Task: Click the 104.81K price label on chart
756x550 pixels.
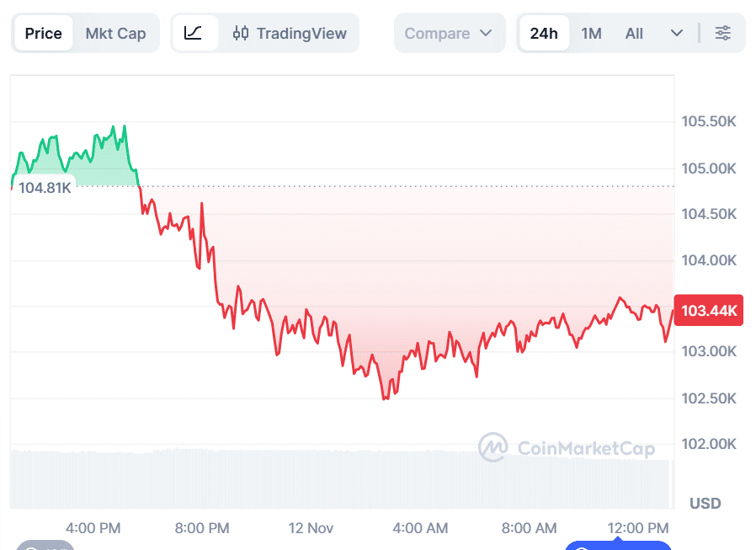Action: coord(43,187)
